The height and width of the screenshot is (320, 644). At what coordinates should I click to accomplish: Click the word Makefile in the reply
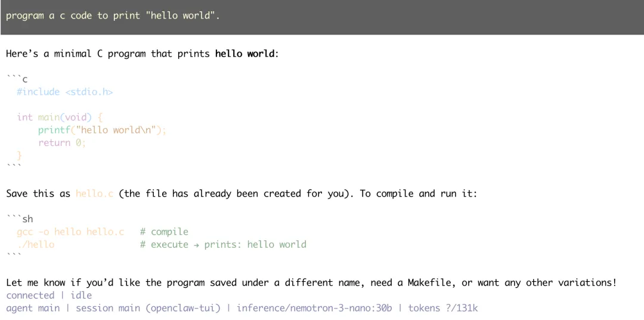[x=432, y=282]
